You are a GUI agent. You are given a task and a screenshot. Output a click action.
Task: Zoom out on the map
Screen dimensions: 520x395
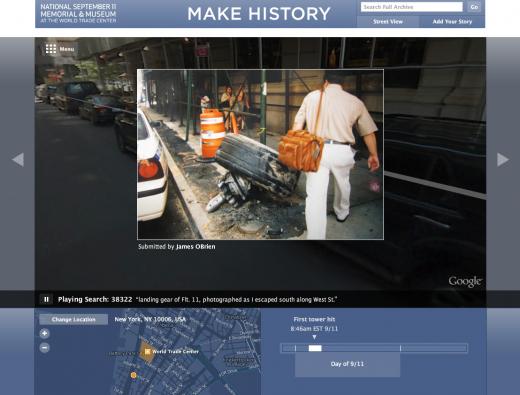[44, 348]
